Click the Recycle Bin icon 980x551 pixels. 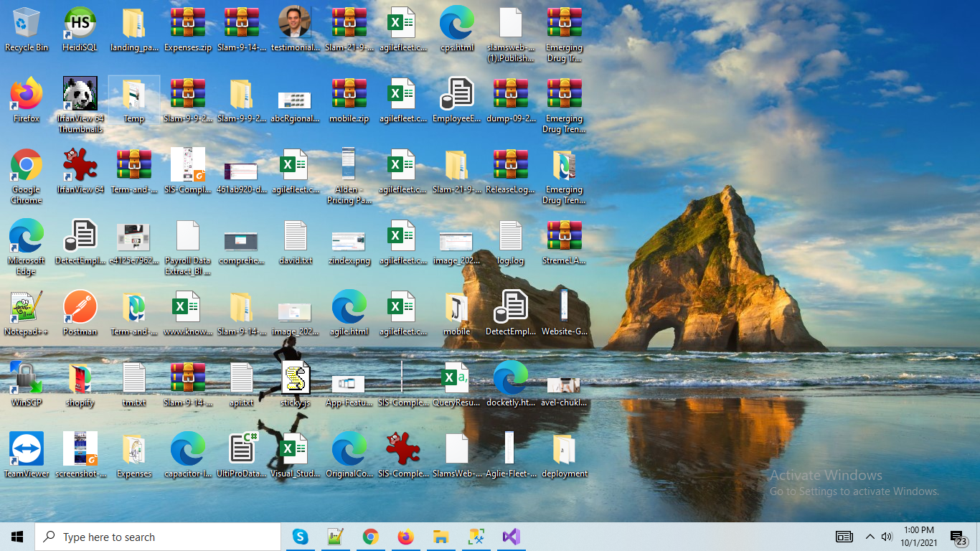[27, 23]
